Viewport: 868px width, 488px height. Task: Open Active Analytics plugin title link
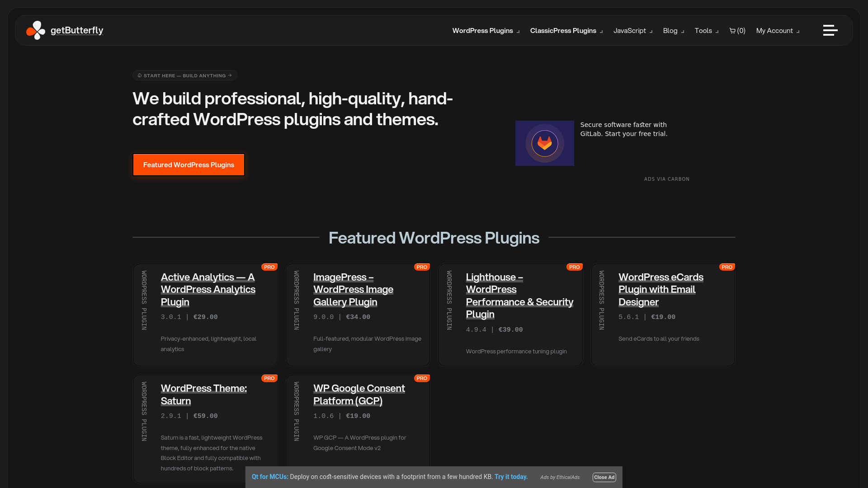point(208,289)
